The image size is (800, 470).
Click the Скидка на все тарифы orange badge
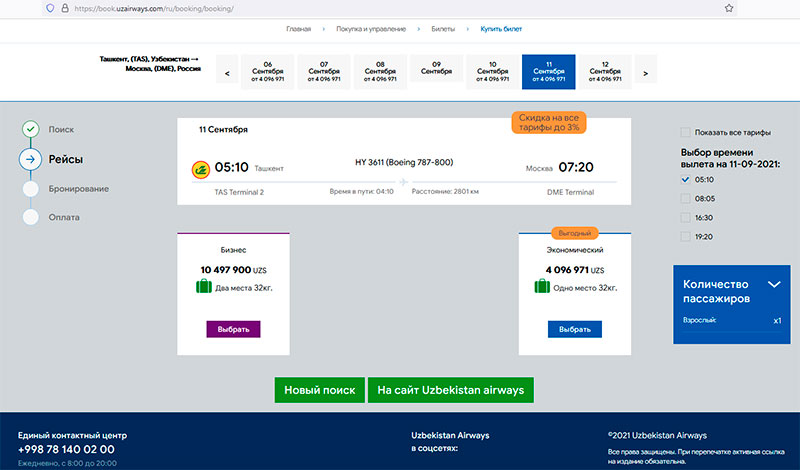click(x=548, y=122)
